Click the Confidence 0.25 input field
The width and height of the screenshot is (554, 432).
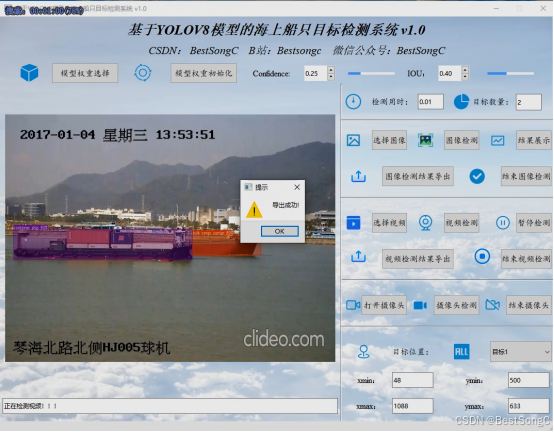(x=316, y=73)
